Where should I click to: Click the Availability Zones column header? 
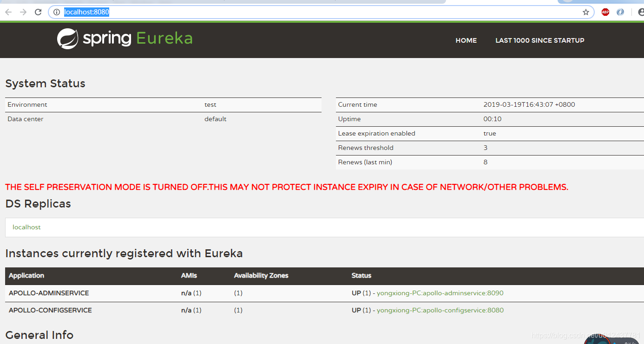pos(261,275)
